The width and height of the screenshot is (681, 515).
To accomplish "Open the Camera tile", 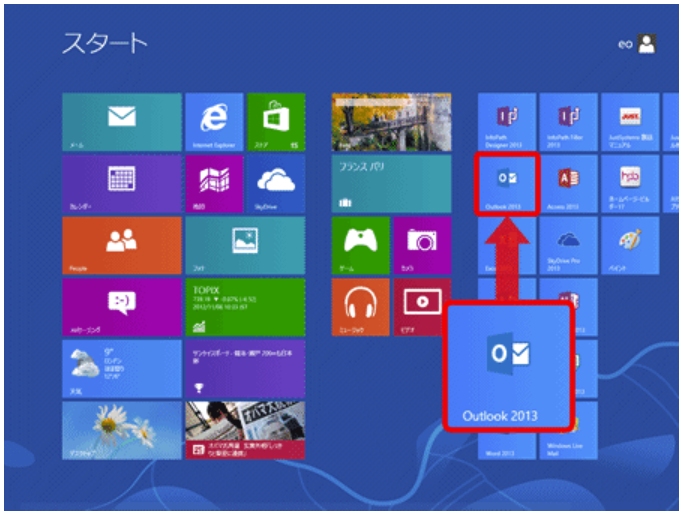I will click(422, 245).
